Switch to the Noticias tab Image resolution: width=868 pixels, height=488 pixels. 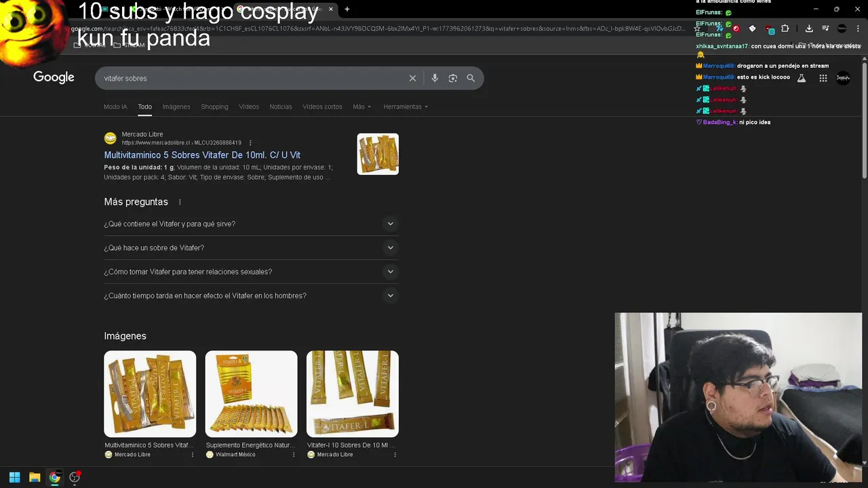click(x=281, y=106)
